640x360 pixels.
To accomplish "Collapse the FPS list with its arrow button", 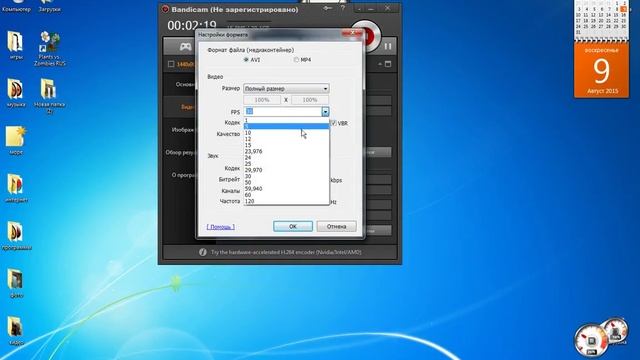I will (x=325, y=111).
